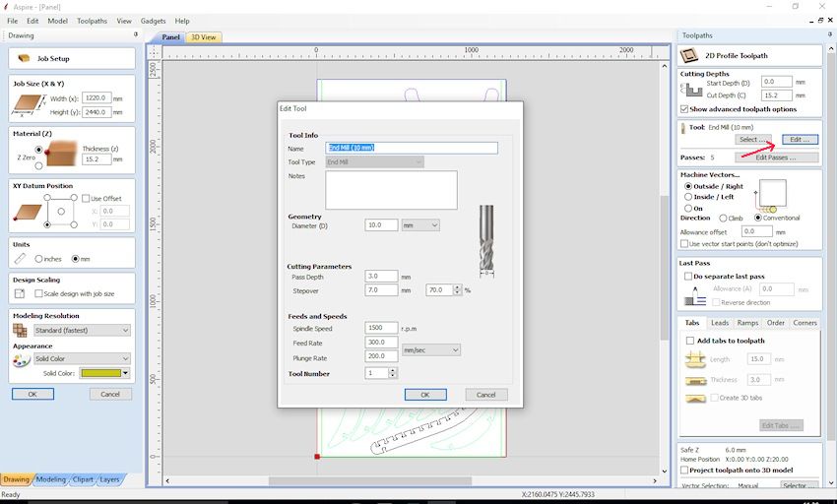Click Job Setup Cancel button

pos(110,394)
